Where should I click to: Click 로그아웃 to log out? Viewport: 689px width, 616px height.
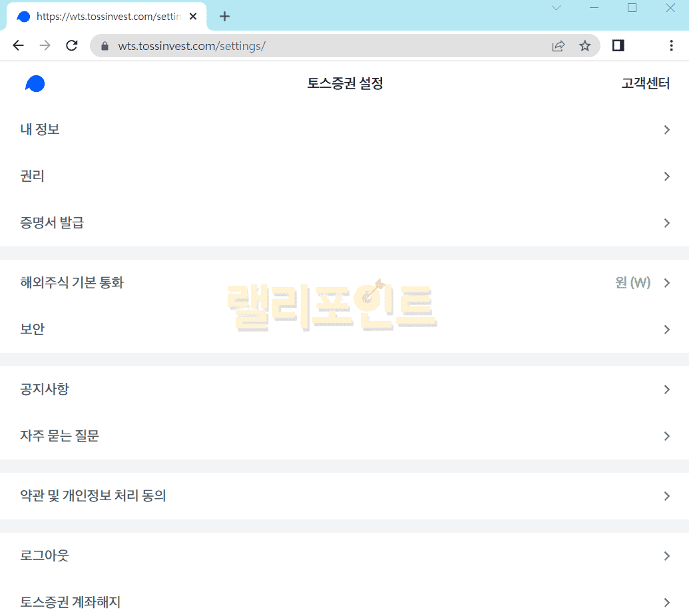coord(45,556)
